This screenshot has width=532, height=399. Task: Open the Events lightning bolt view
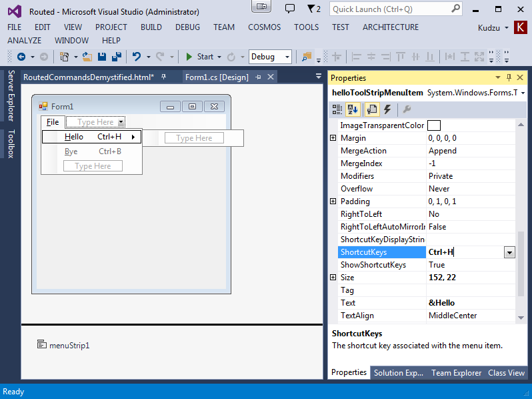point(387,109)
